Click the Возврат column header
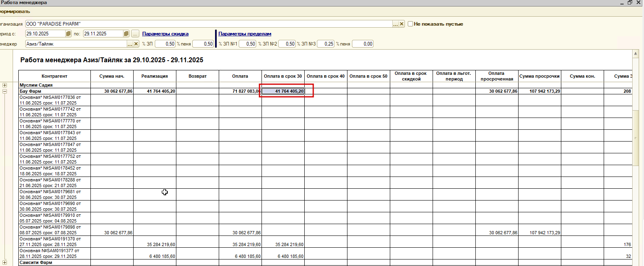This screenshot has width=644, height=266. coord(198,76)
